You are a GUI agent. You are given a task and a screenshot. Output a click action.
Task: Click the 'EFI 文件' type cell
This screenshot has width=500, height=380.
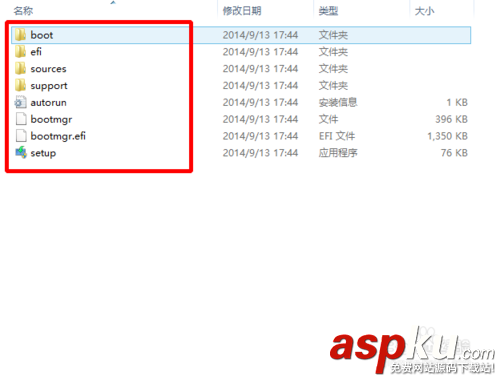(337, 136)
